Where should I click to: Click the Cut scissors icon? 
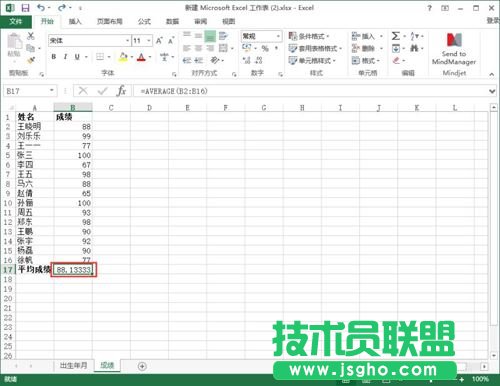(x=31, y=36)
